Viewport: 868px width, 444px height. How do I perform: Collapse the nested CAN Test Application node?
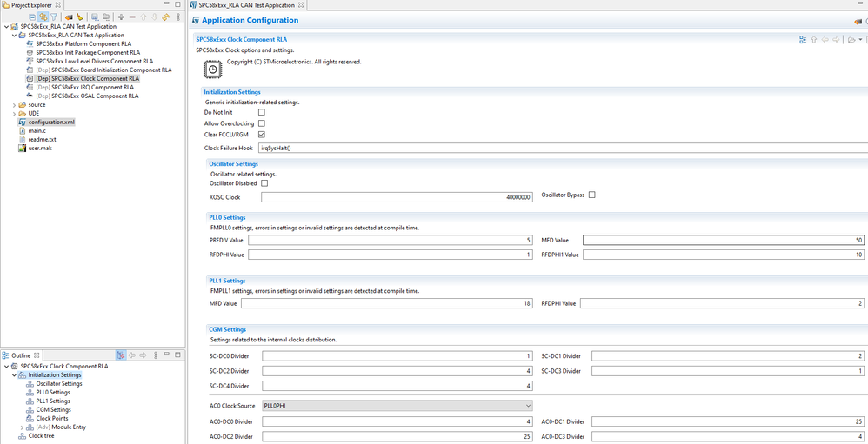(14, 35)
